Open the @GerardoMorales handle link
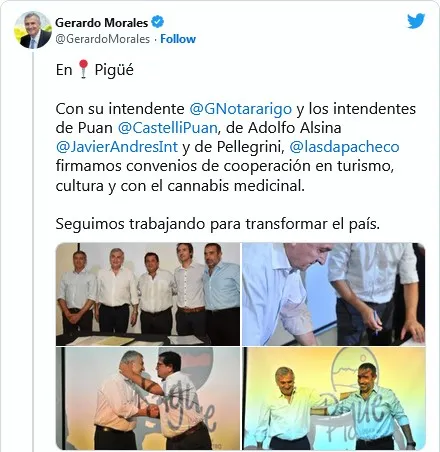440x452 pixels. pyautogui.click(x=102, y=39)
